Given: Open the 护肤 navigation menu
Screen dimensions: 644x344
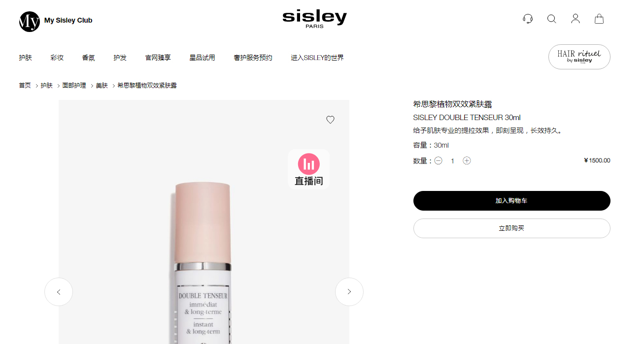Looking at the screenshot, I should (26, 58).
